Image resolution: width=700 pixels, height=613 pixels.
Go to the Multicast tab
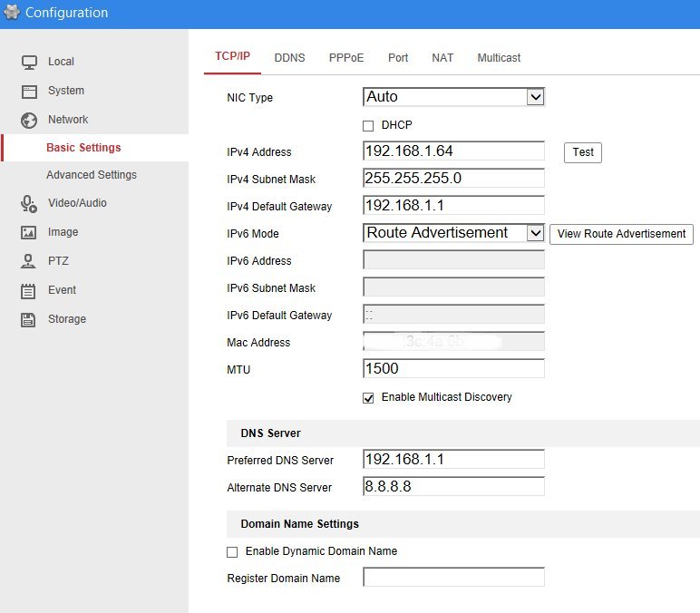point(499,57)
